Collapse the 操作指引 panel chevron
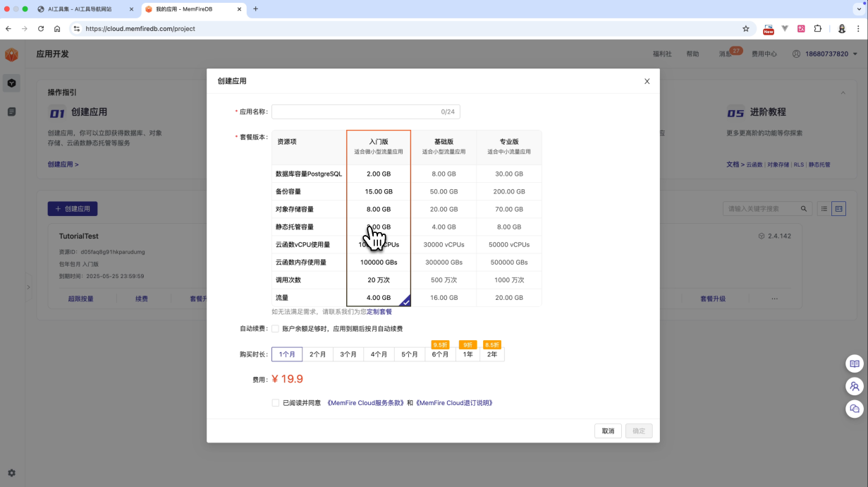The width and height of the screenshot is (868, 487). point(843,93)
